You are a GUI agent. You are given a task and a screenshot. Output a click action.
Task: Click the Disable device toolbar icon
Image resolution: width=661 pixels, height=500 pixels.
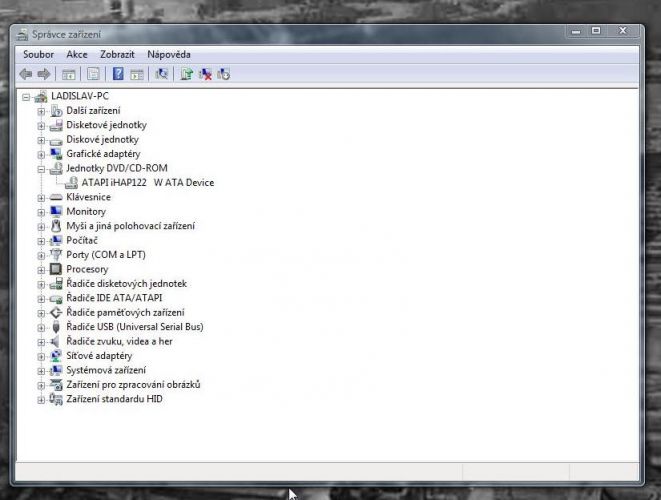click(223, 75)
